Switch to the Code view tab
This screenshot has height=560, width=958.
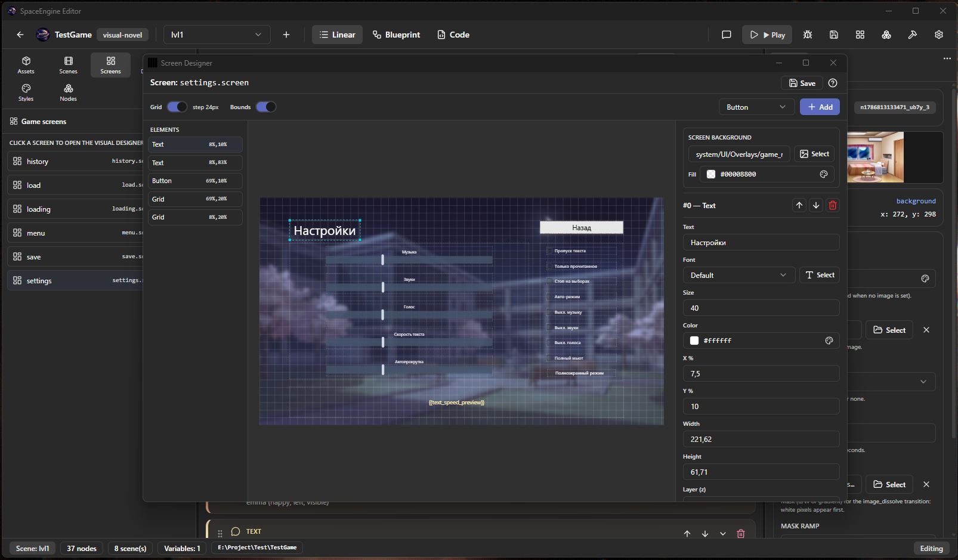pyautogui.click(x=453, y=35)
